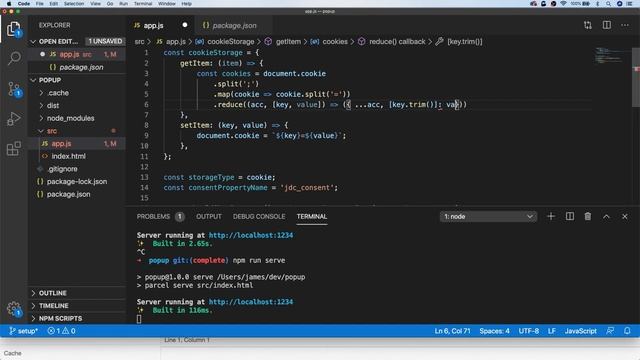Click the reduce() callback breadcrumb

point(392,42)
